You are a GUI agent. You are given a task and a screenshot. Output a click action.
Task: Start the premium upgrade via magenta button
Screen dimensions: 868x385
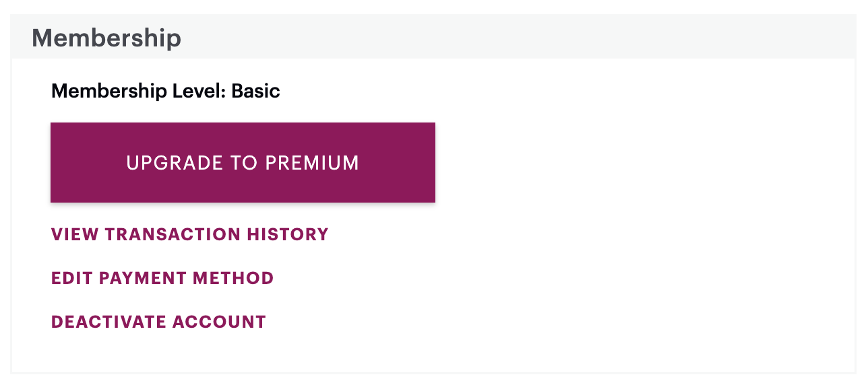pos(243,162)
